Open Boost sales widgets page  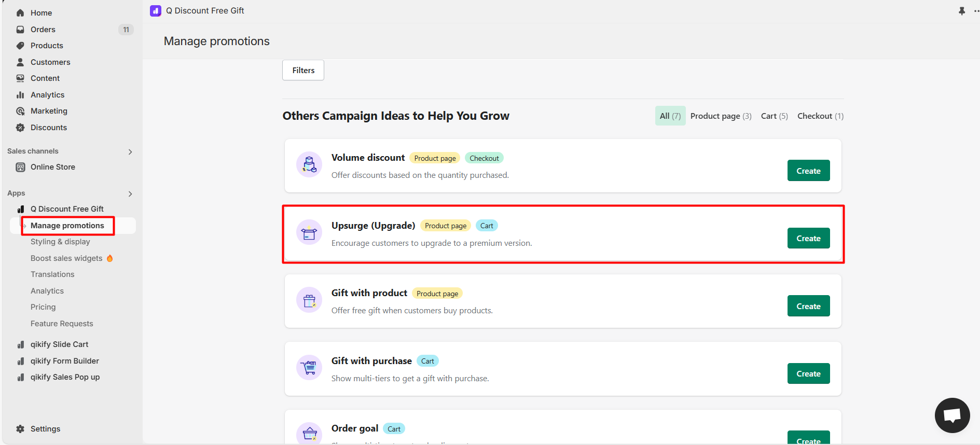coord(66,258)
